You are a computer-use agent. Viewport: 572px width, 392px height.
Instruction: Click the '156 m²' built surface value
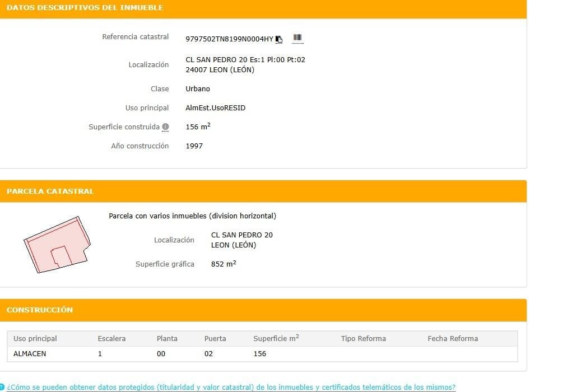click(198, 127)
